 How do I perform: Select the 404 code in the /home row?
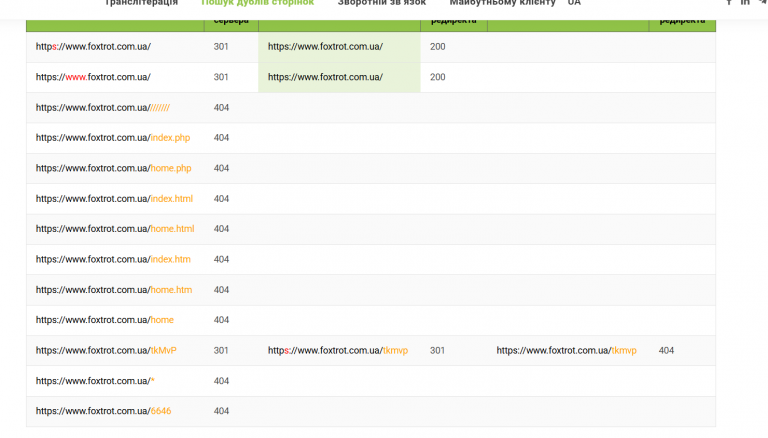click(x=221, y=320)
